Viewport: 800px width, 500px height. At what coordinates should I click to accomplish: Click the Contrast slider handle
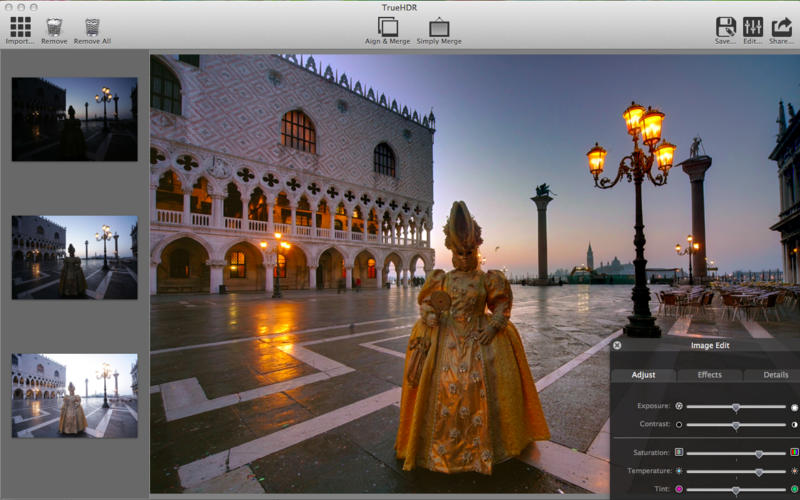pyautogui.click(x=736, y=425)
